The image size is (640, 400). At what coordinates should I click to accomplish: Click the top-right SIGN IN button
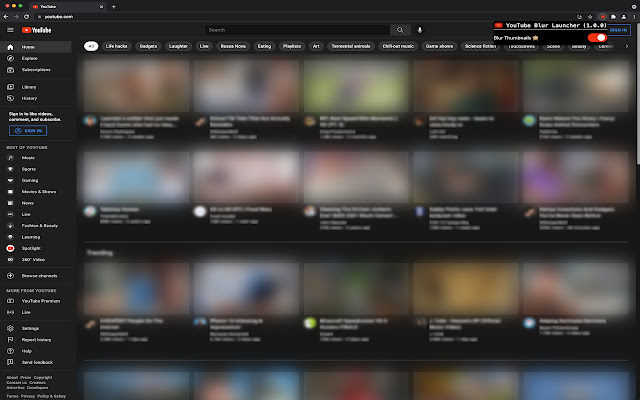coord(619,30)
